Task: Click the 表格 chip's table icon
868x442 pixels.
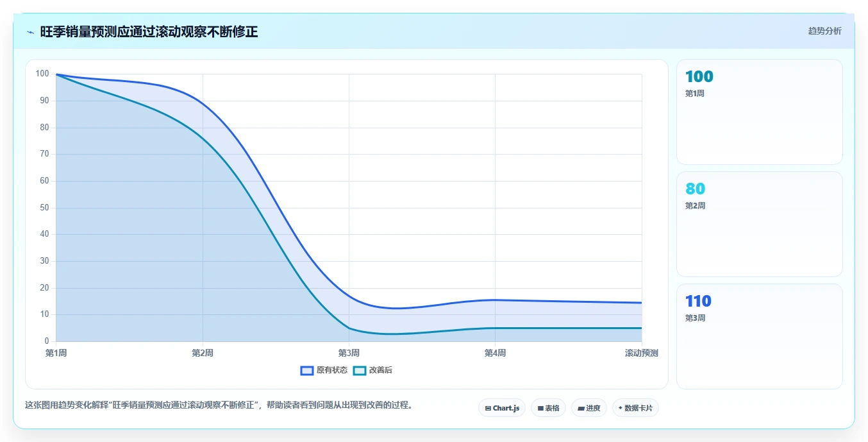Action: (x=540, y=408)
